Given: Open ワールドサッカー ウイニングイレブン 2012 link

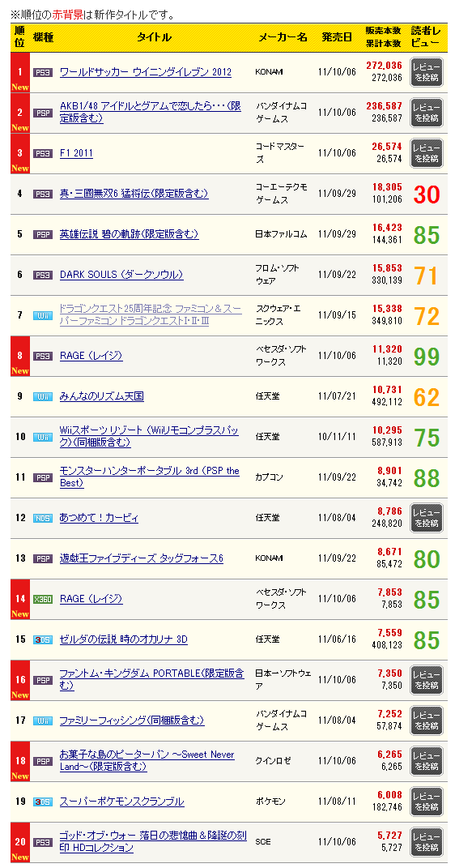Looking at the screenshot, I should pos(146,72).
